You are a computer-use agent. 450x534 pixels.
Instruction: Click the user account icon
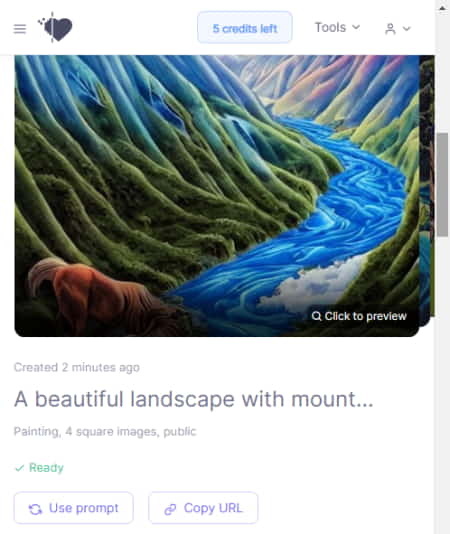click(x=390, y=29)
